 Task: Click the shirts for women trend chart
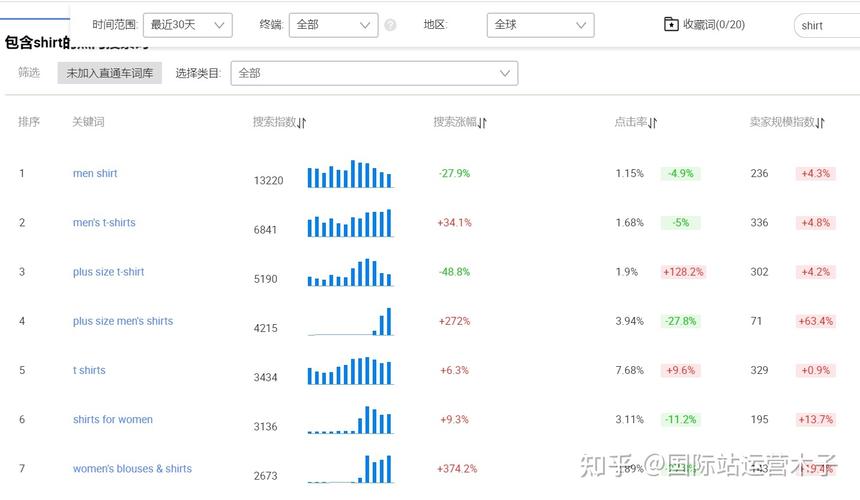click(x=350, y=420)
